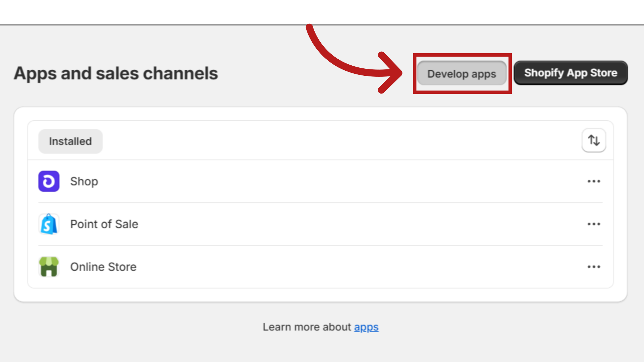644x362 pixels.
Task: Open the Shopify App Store
Action: (571, 73)
